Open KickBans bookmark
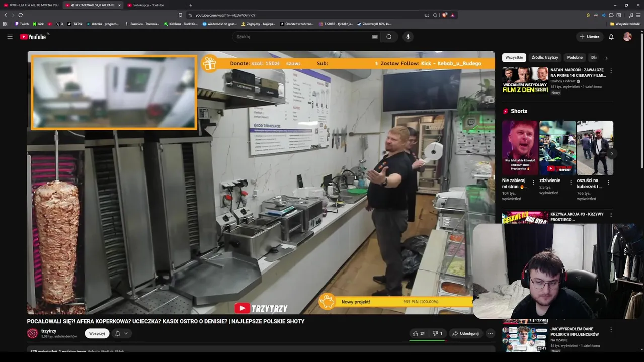Viewport: 644px width, 362px height. tap(181, 24)
